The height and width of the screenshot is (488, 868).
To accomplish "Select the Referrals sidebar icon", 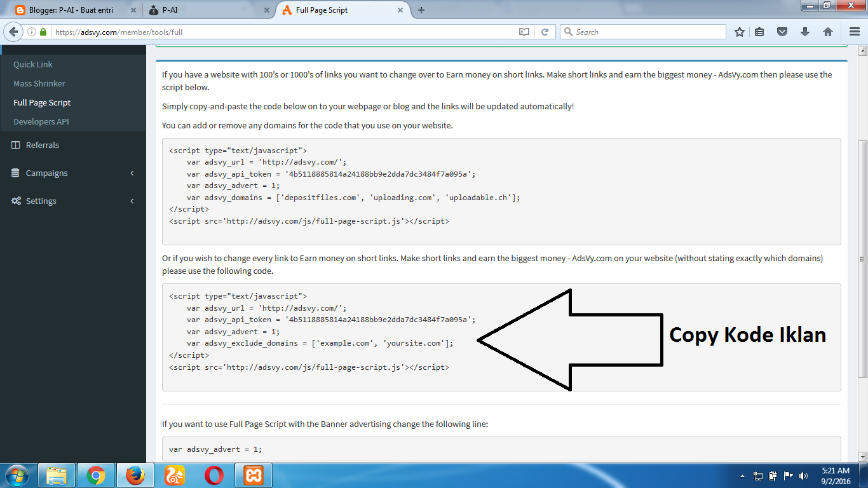I will tap(16, 145).
